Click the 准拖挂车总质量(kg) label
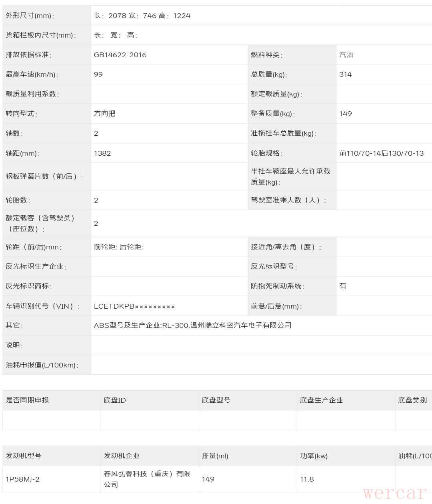Screen dimensions: 432x504 coord(284,133)
